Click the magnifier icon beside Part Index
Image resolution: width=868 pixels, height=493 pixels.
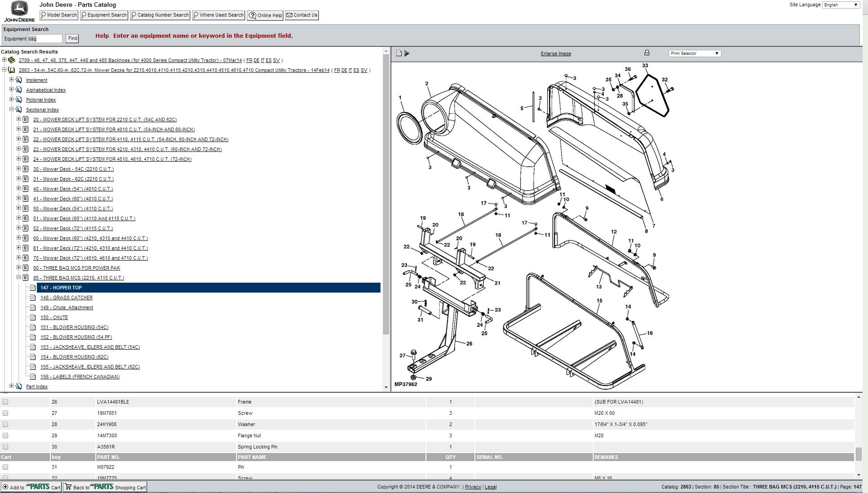click(19, 386)
